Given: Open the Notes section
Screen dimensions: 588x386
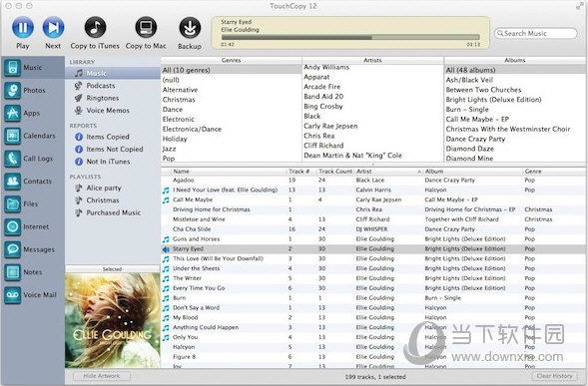Looking at the screenshot, I should tap(33, 272).
